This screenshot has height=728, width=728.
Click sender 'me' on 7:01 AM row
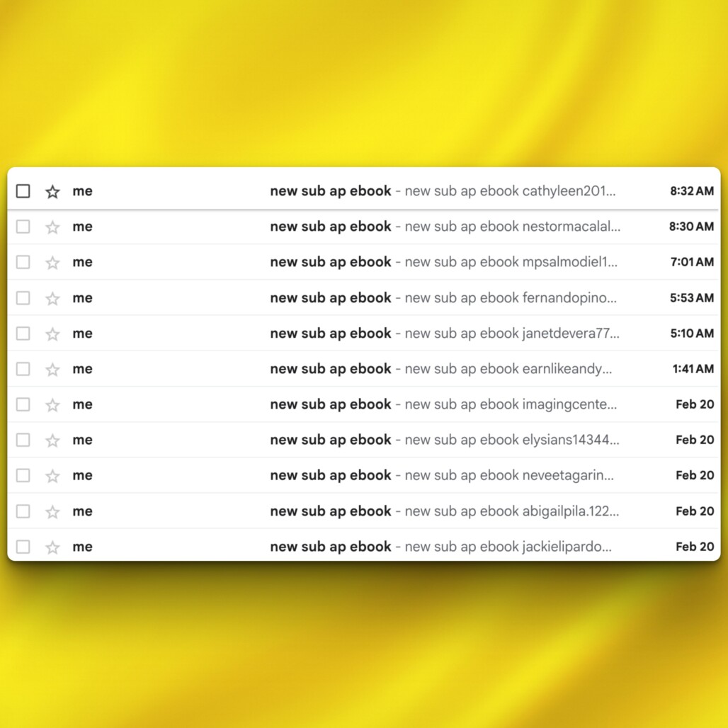tap(83, 262)
